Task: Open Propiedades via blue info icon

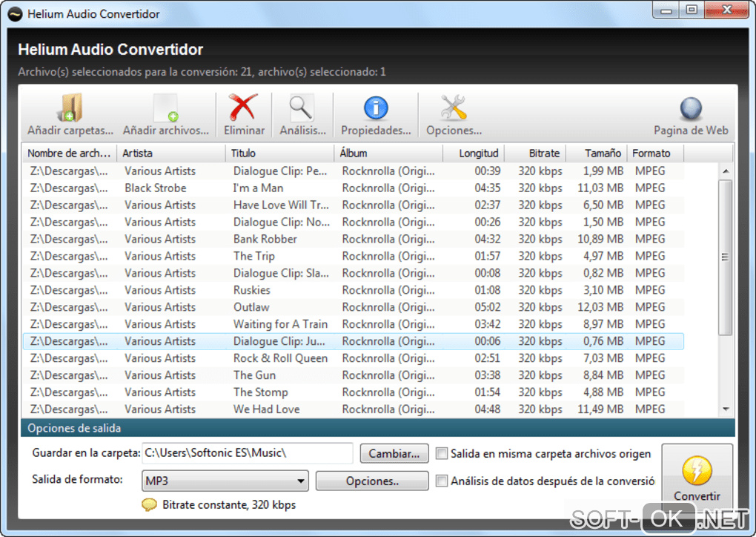Action: 376,108
